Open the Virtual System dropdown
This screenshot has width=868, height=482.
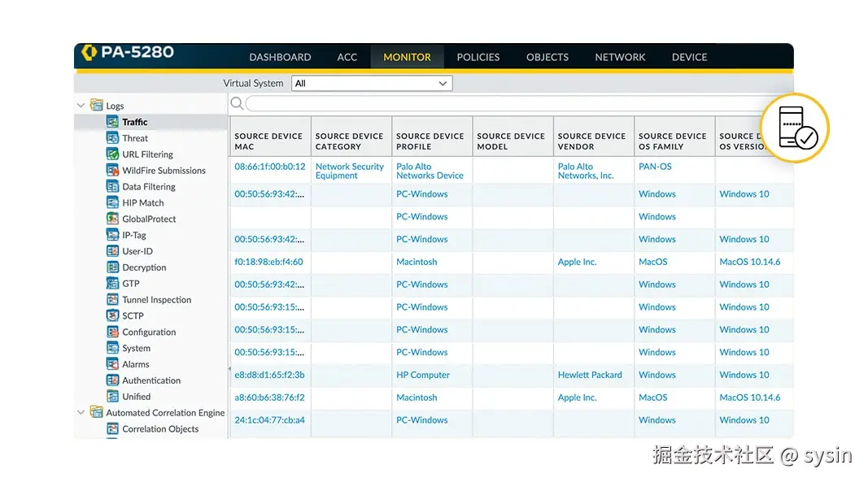372,84
